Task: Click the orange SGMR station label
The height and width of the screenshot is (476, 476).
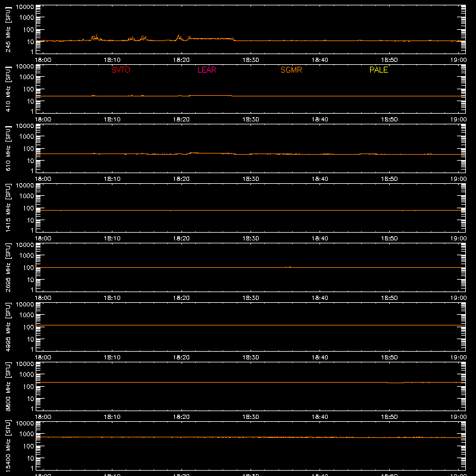Action: coord(291,70)
